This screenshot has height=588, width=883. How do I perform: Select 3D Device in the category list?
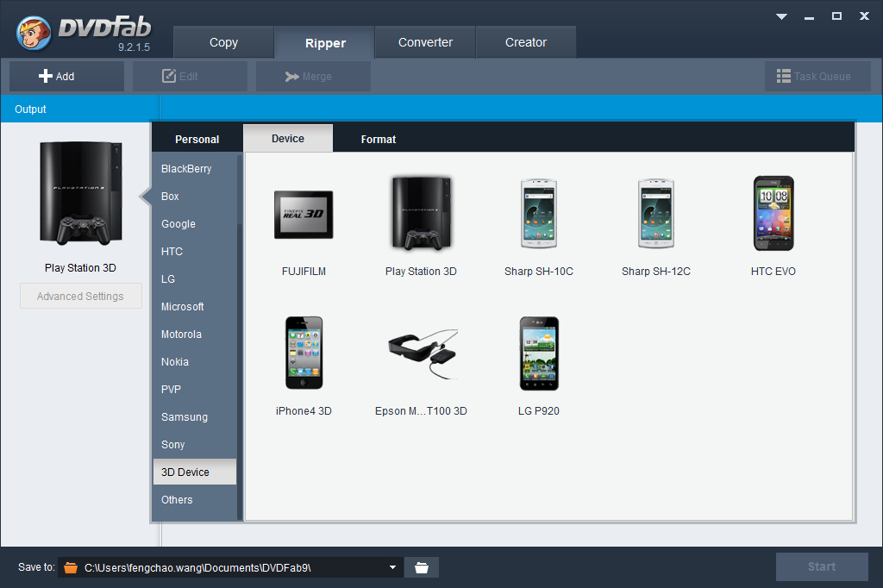pyautogui.click(x=195, y=472)
